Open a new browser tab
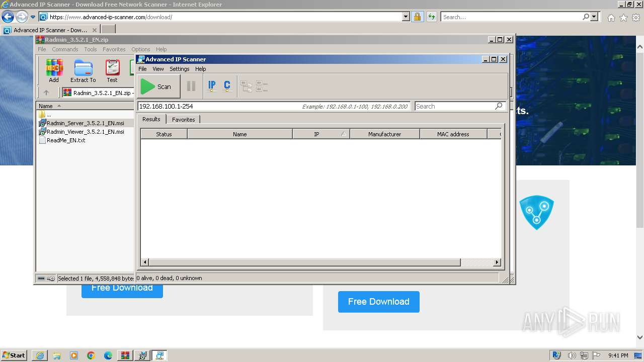The width and height of the screenshot is (644, 362). click(108, 30)
